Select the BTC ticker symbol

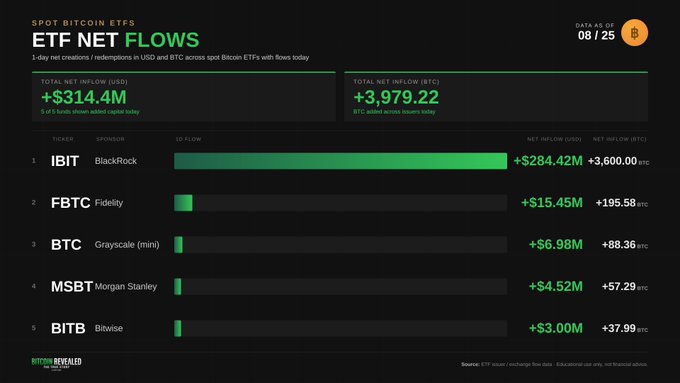(66, 245)
